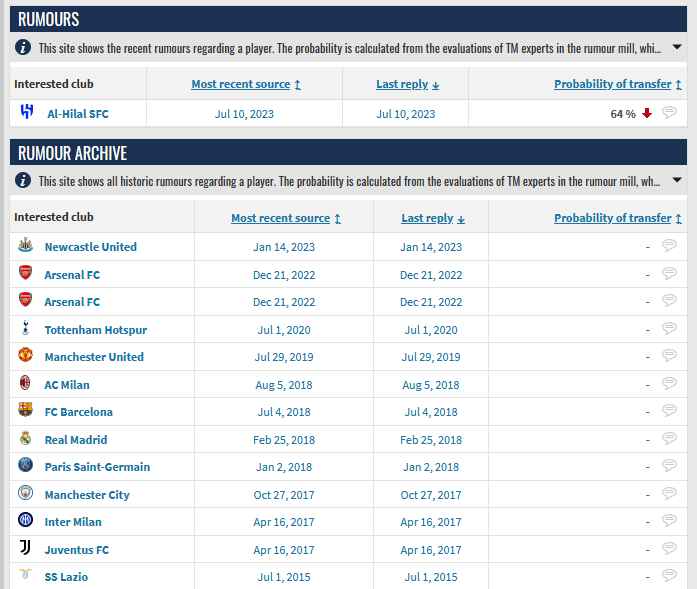Click FC Barcelona source date Jul 4, 2018
The width and height of the screenshot is (697, 589).
284,412
